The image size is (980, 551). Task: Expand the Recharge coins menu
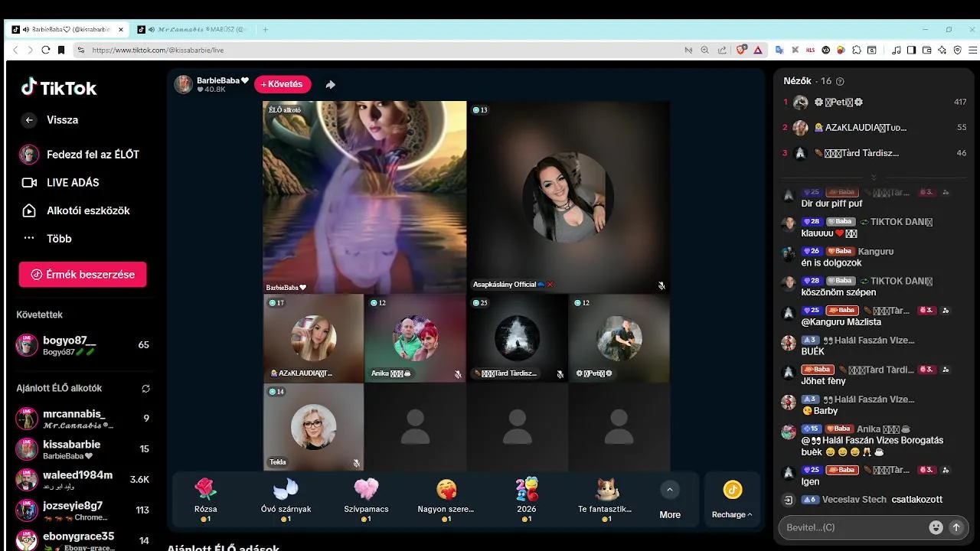tap(732, 500)
